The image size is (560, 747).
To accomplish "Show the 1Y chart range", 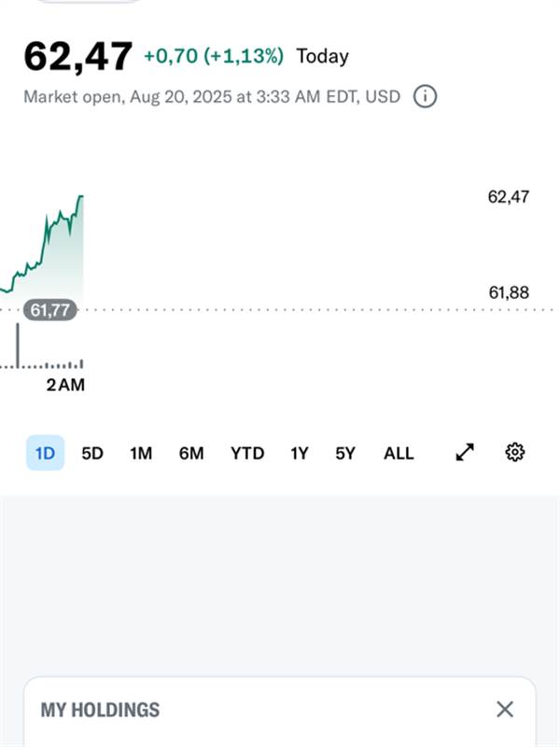I will point(300,453).
